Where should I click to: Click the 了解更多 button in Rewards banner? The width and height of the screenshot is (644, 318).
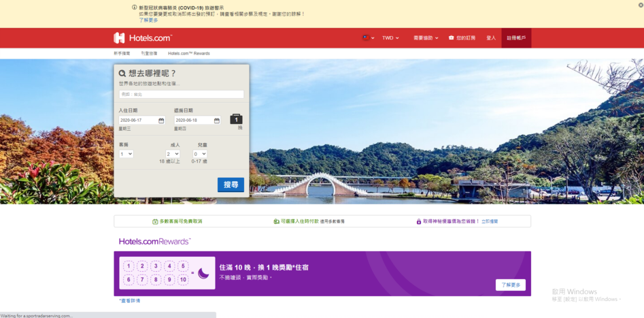[511, 285]
